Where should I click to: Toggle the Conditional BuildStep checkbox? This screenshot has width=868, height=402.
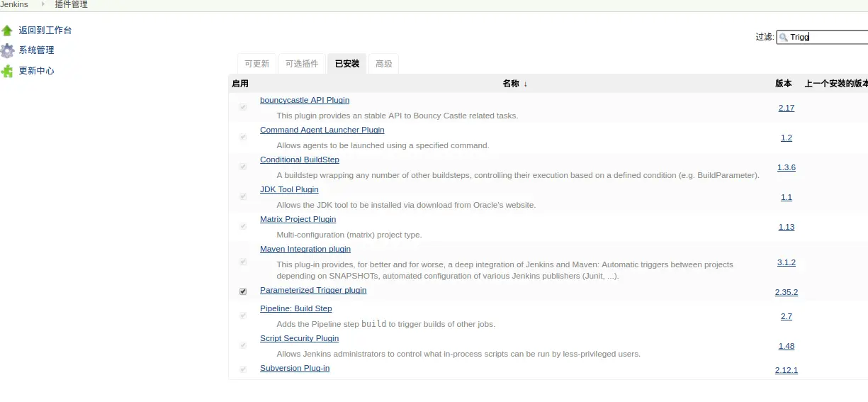pyautogui.click(x=243, y=167)
